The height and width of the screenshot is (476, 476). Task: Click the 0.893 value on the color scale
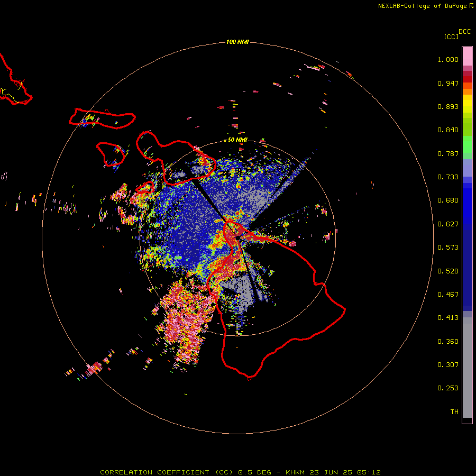(448, 106)
